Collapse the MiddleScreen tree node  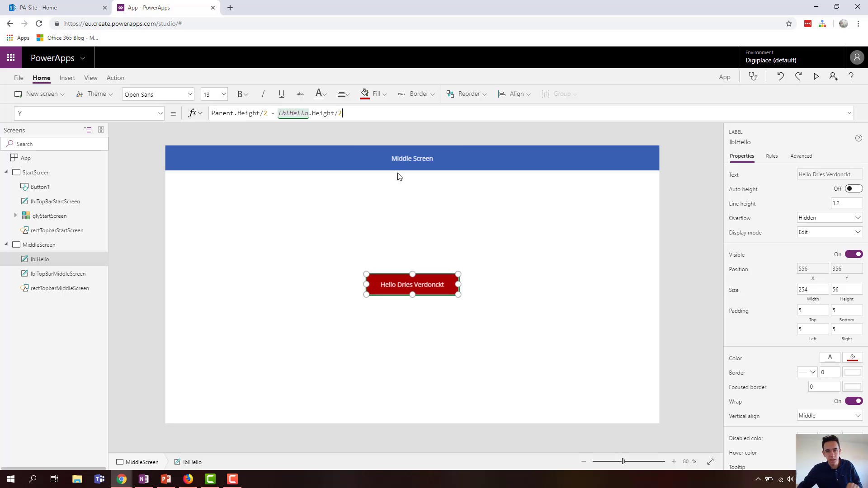click(6, 244)
